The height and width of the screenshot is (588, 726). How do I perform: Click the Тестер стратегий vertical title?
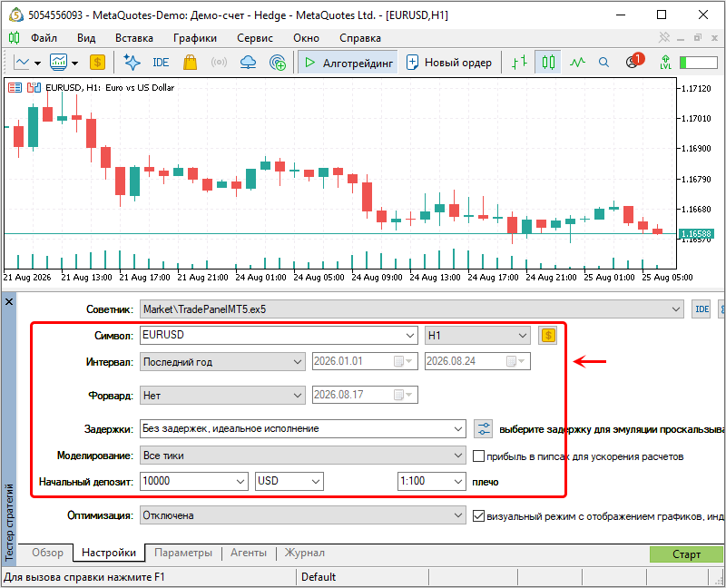pos(9,523)
